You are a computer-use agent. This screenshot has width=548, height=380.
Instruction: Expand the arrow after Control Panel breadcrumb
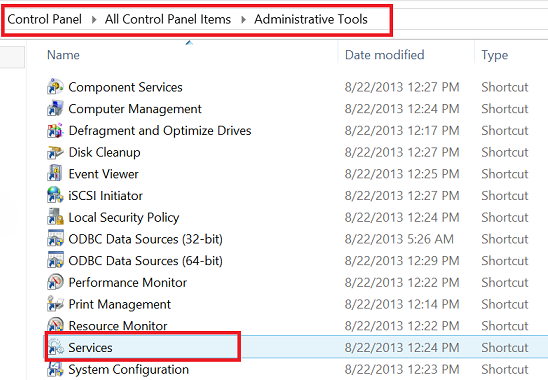coord(94,19)
